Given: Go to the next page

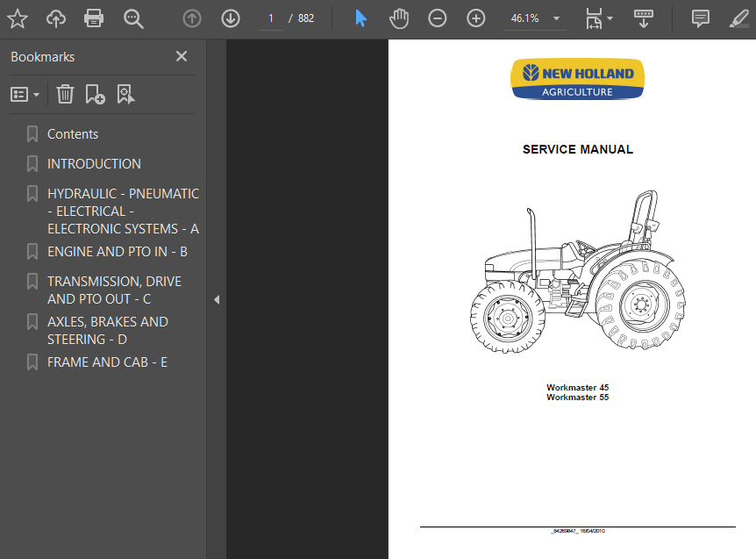Looking at the screenshot, I should [230, 18].
